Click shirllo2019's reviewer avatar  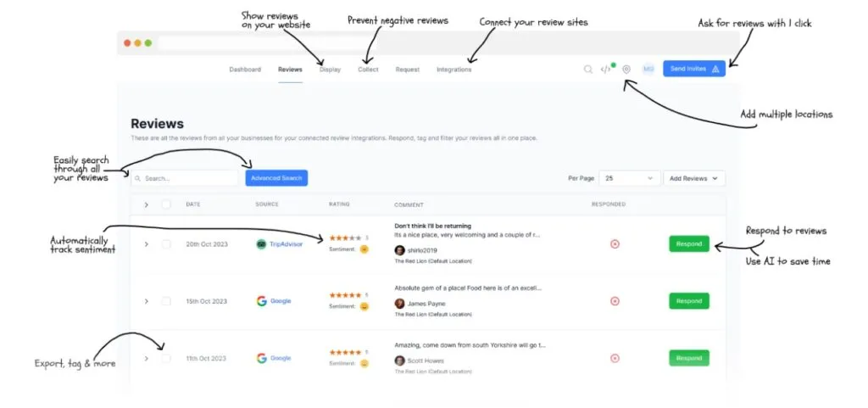(399, 250)
